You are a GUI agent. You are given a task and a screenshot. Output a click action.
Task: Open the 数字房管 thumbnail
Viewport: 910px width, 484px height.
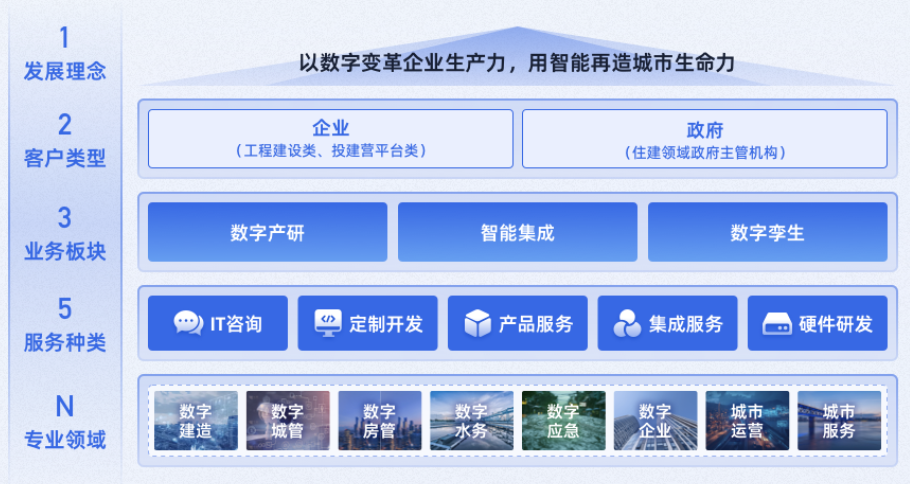coord(380,420)
